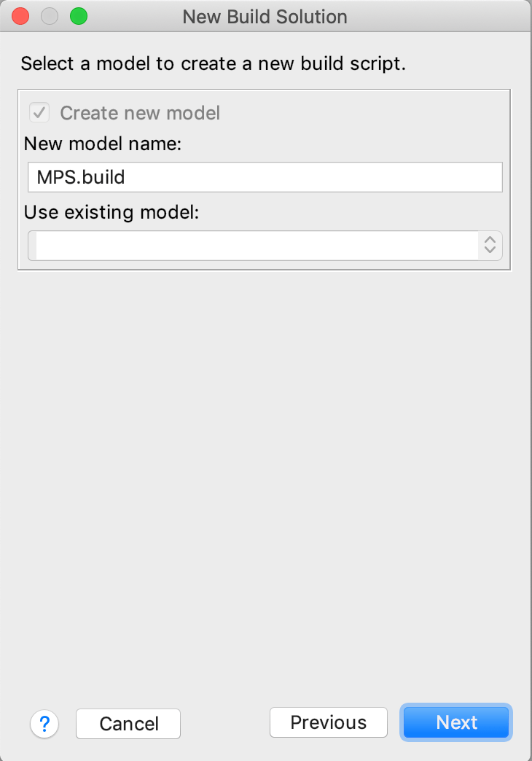Click the empty Use existing model field

coord(255,246)
